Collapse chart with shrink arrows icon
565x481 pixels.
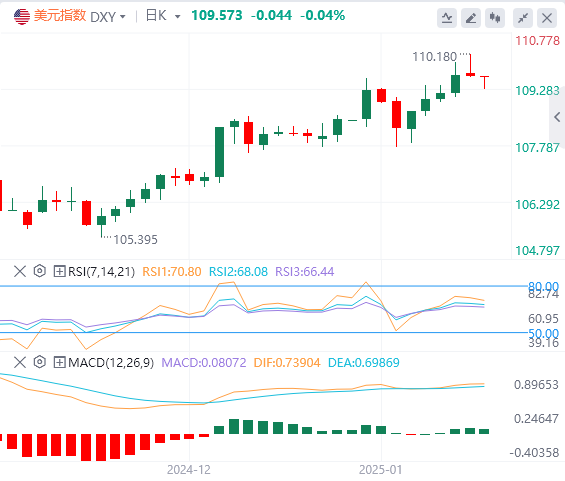pos(523,18)
